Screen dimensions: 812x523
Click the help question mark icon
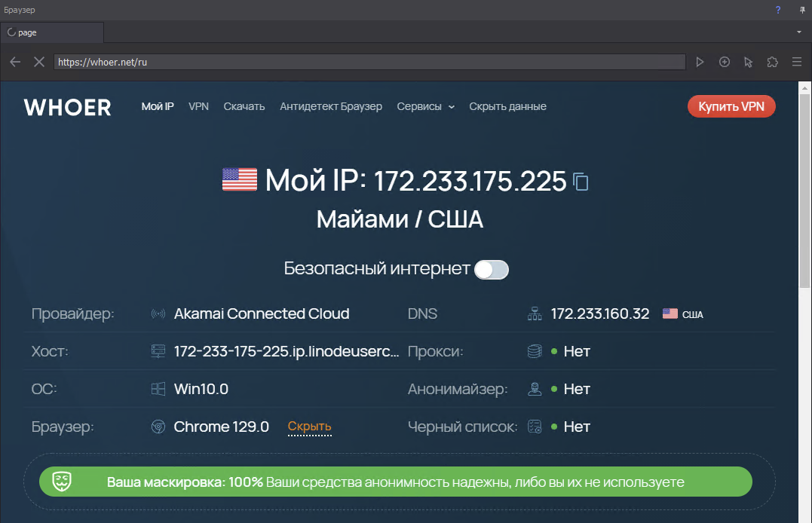click(778, 10)
